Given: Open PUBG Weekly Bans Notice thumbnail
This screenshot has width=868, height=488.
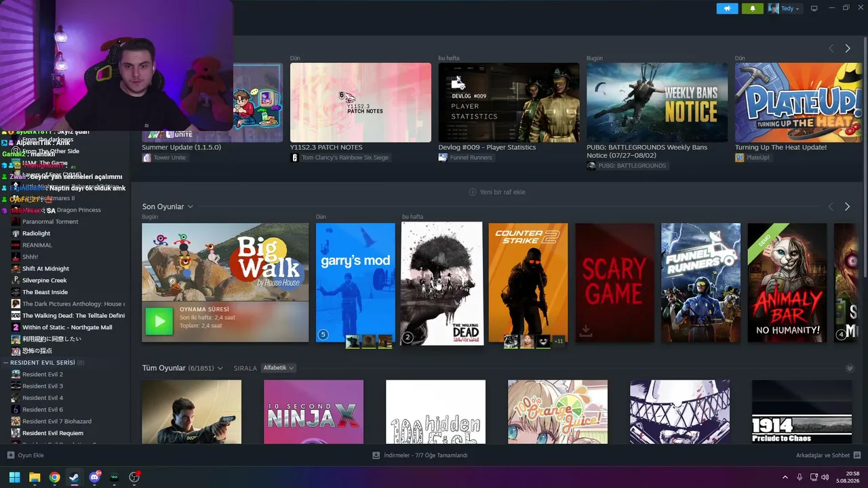Looking at the screenshot, I should [657, 102].
